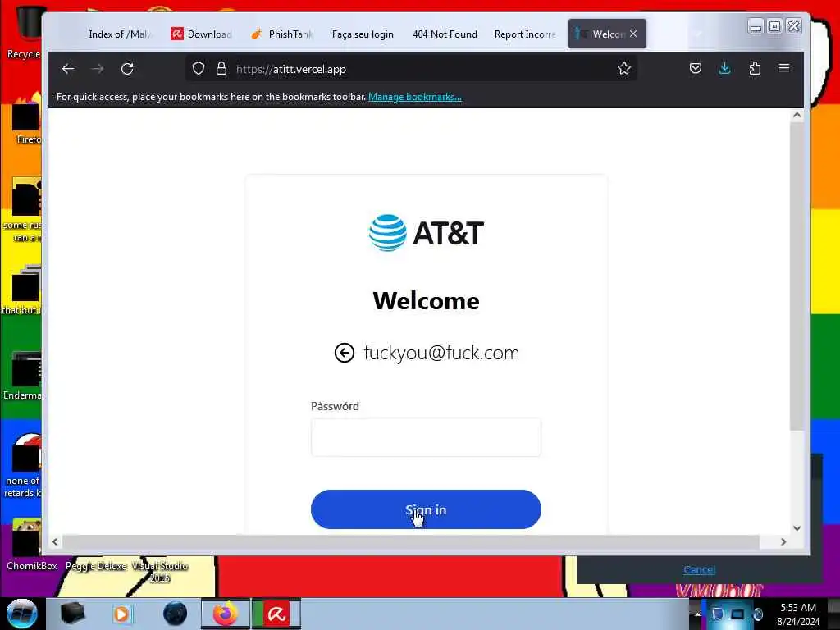Open the Firefox taskbar icon
Screen dimensions: 840x630
(x=226, y=614)
